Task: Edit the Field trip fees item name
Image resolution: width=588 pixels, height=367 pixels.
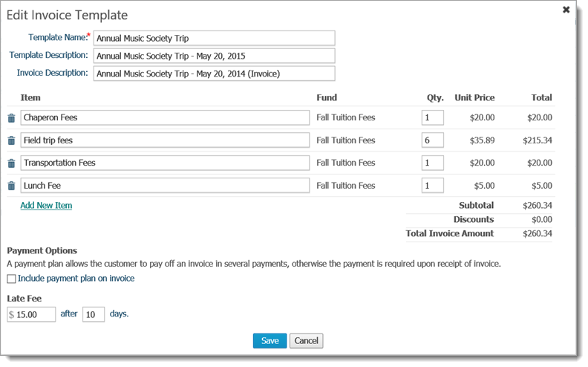Action: click(165, 140)
